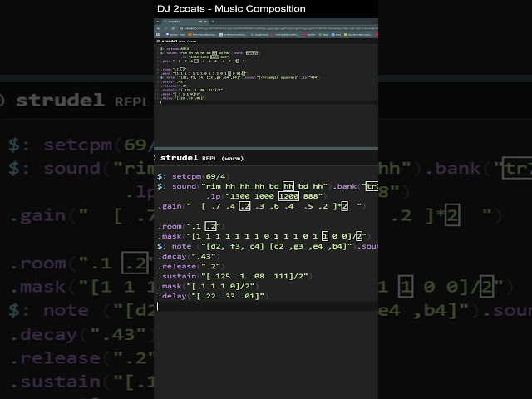This screenshot has height=399, width=532.
Task: Open the Maps bookmark
Action: 323,35
